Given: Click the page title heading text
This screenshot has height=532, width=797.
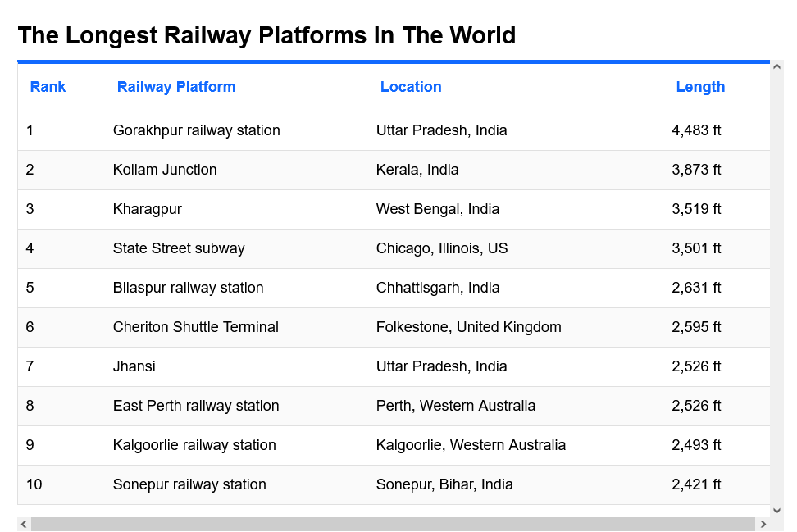Looking at the screenshot, I should tap(266, 35).
